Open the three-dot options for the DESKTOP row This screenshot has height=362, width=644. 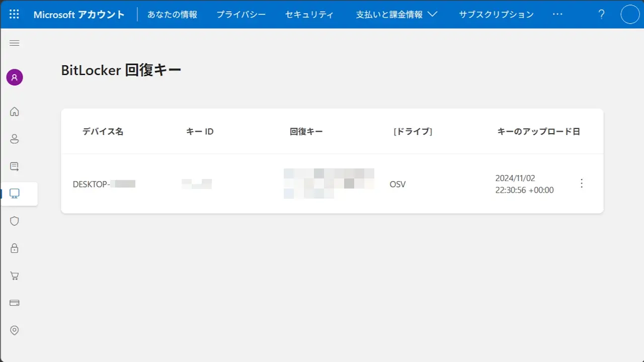582,184
